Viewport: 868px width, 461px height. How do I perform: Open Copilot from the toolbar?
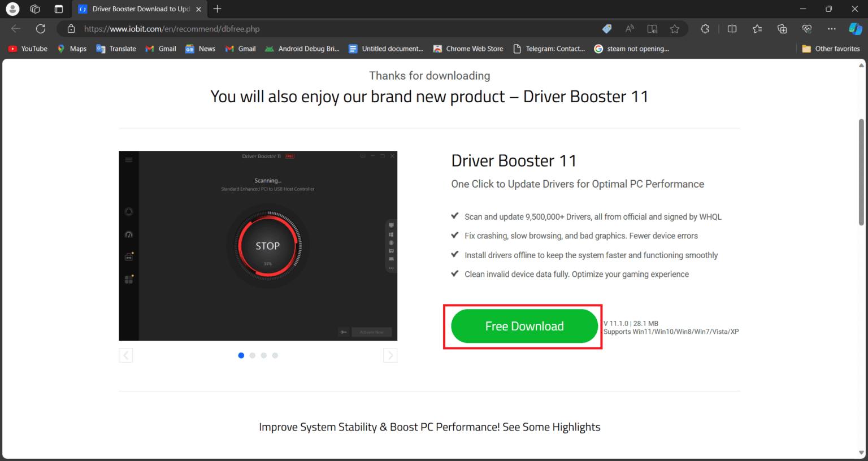(x=854, y=28)
